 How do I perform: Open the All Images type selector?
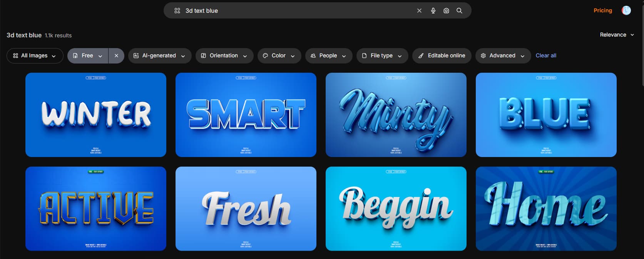point(35,56)
